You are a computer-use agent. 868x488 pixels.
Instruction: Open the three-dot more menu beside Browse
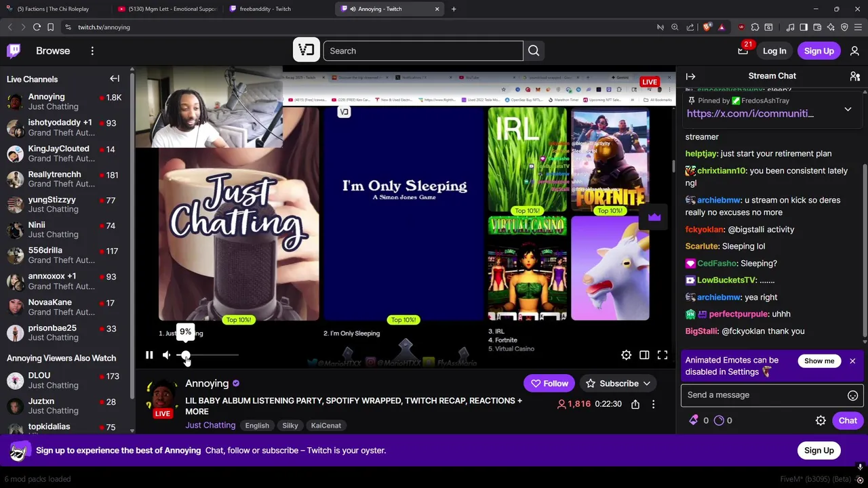pyautogui.click(x=92, y=51)
